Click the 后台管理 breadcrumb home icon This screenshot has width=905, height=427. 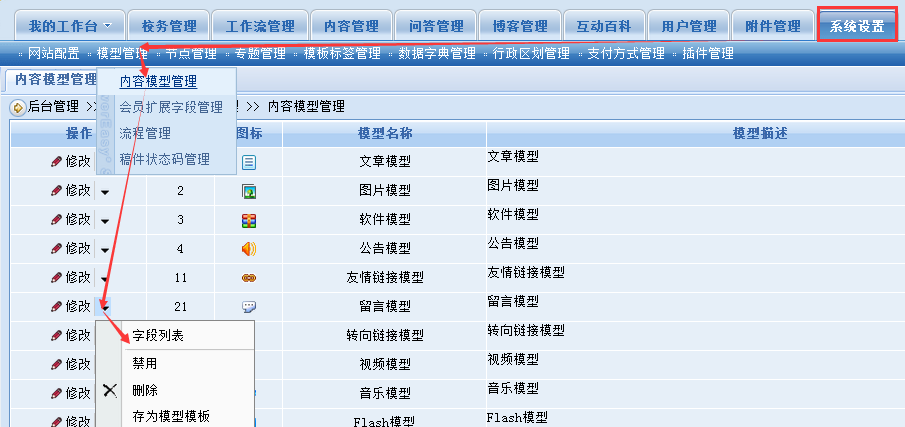point(18,106)
